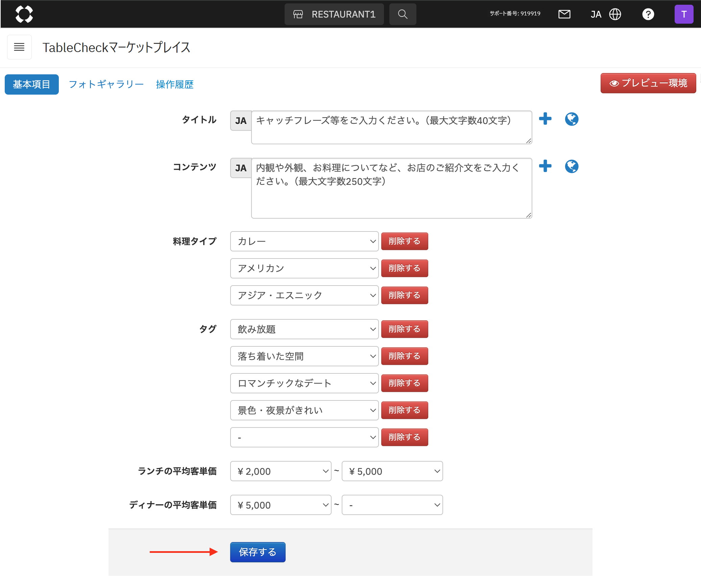Delete the アメリカン cuisine row
Viewport: 701px width, 588px height.
point(405,268)
